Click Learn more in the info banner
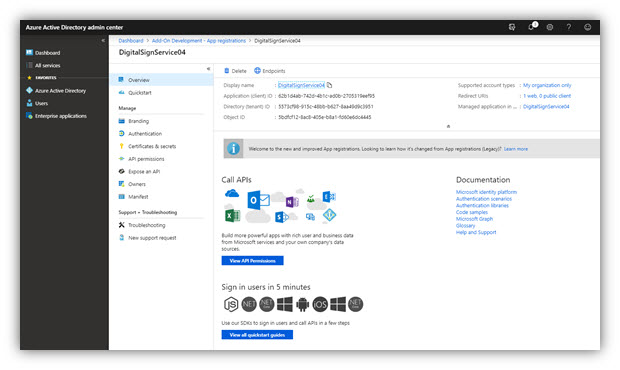This screenshot has width=620, height=370. [x=516, y=149]
